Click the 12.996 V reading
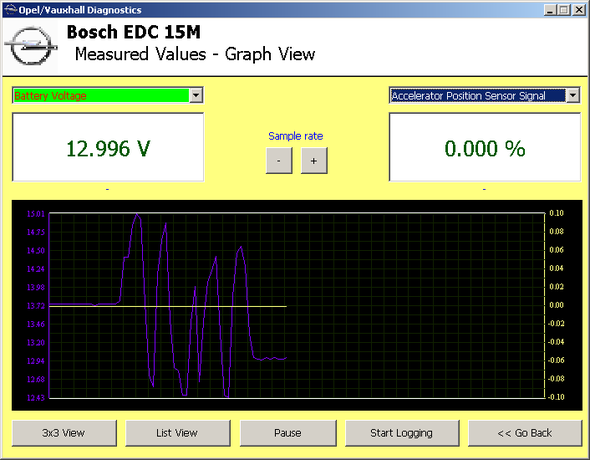Viewport: 590px width, 460px height. [108, 148]
